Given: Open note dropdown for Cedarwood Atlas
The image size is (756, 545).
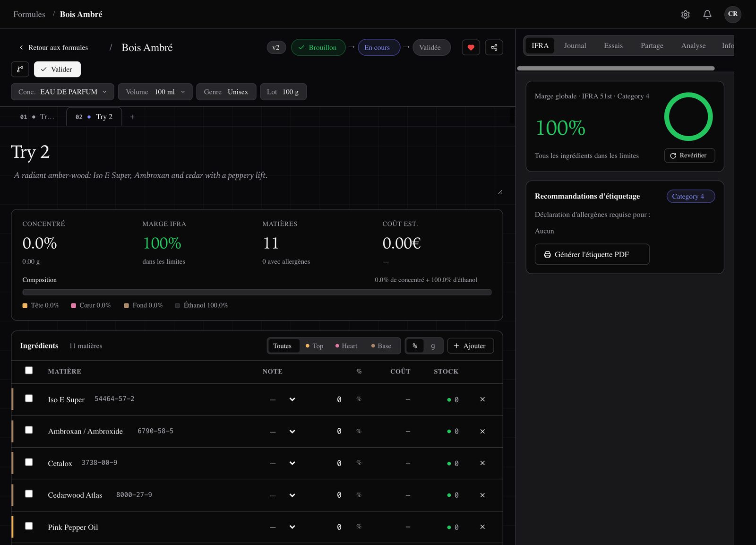Looking at the screenshot, I should [x=283, y=495].
